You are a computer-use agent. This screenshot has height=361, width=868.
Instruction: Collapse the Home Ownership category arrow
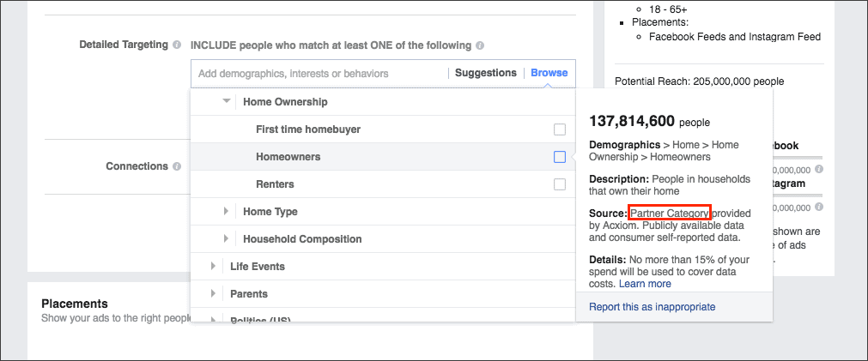[226, 102]
